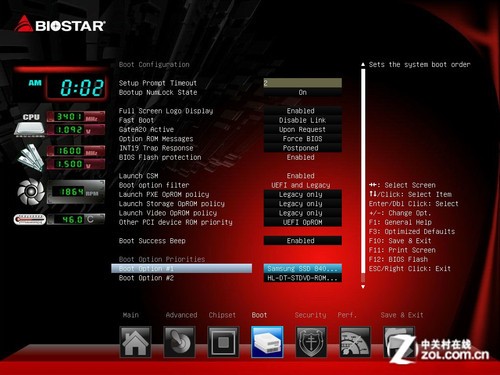500x375 pixels.
Task: Open Option ROM Messages Force BIOS option
Action: pyautogui.click(x=303, y=139)
